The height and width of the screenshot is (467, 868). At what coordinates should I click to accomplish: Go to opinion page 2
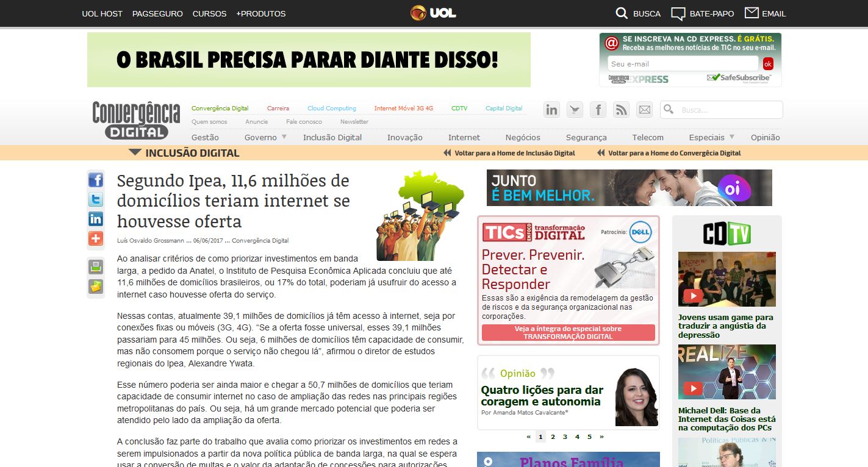tap(553, 437)
